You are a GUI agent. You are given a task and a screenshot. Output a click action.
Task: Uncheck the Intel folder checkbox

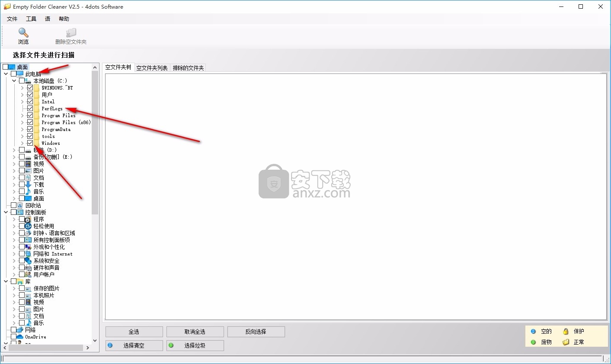[x=30, y=102]
